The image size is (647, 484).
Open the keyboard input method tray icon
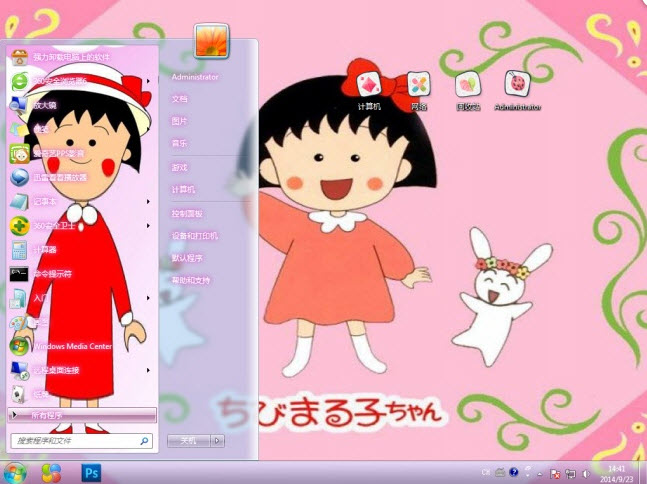point(500,472)
